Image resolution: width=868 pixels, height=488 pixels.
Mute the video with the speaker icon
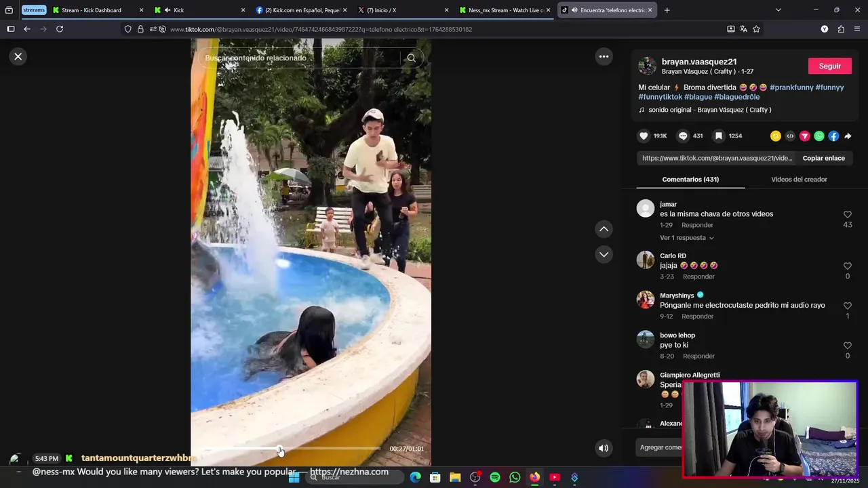(604, 448)
